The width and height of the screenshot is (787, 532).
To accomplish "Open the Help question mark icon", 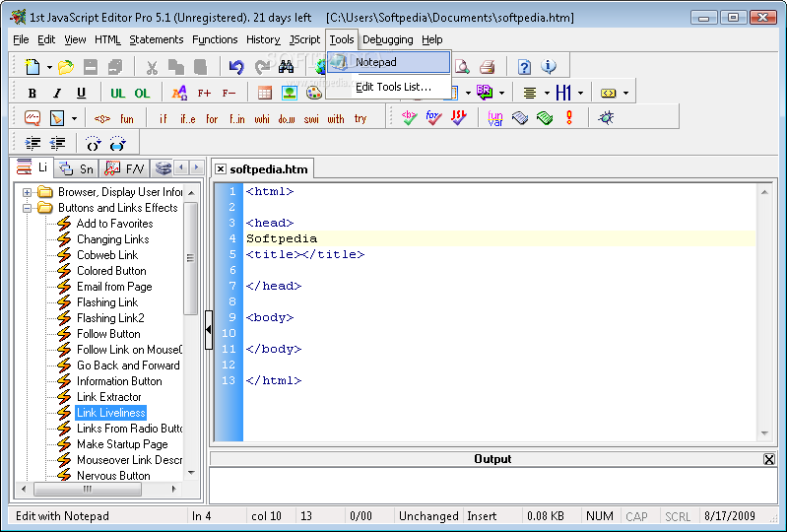I will click(524, 66).
